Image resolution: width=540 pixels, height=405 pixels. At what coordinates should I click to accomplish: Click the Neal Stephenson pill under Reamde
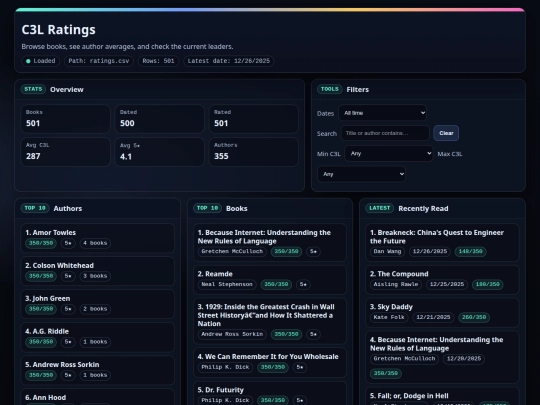[x=227, y=284]
